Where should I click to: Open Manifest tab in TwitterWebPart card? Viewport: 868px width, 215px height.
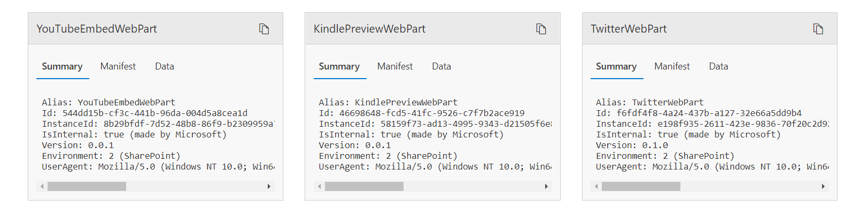click(672, 66)
